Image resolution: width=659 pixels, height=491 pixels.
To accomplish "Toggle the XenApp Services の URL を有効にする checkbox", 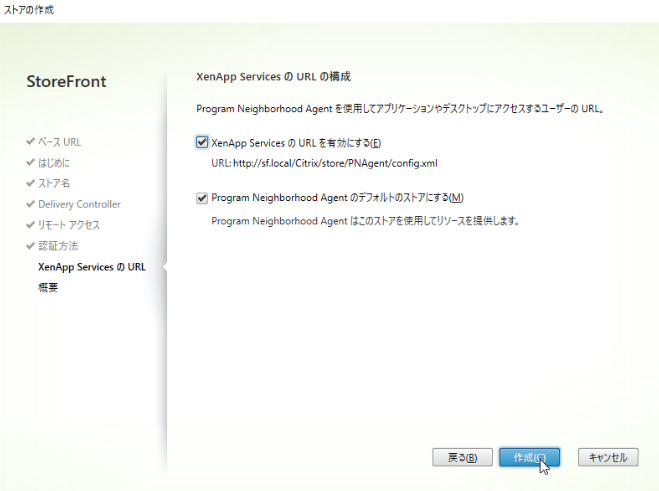I will (202, 143).
